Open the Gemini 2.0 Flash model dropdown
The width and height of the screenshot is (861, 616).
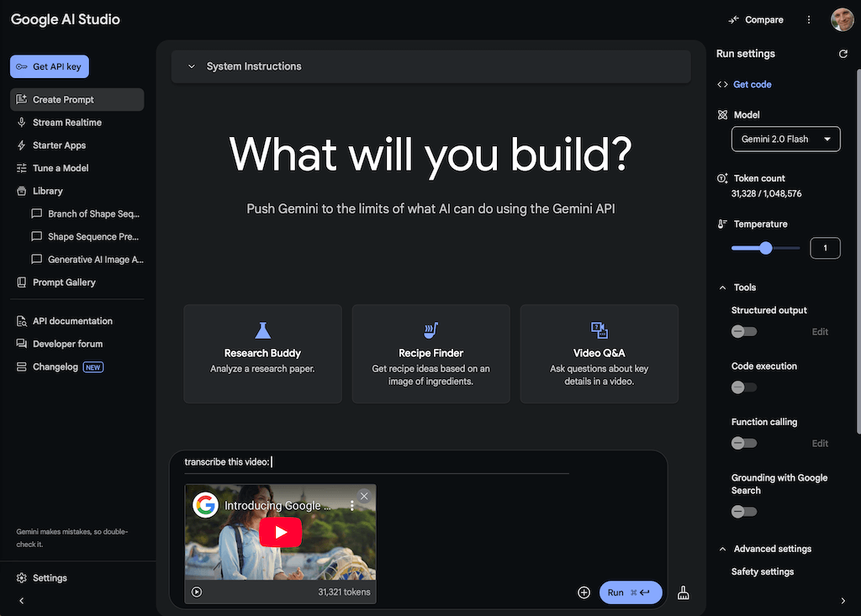point(785,140)
